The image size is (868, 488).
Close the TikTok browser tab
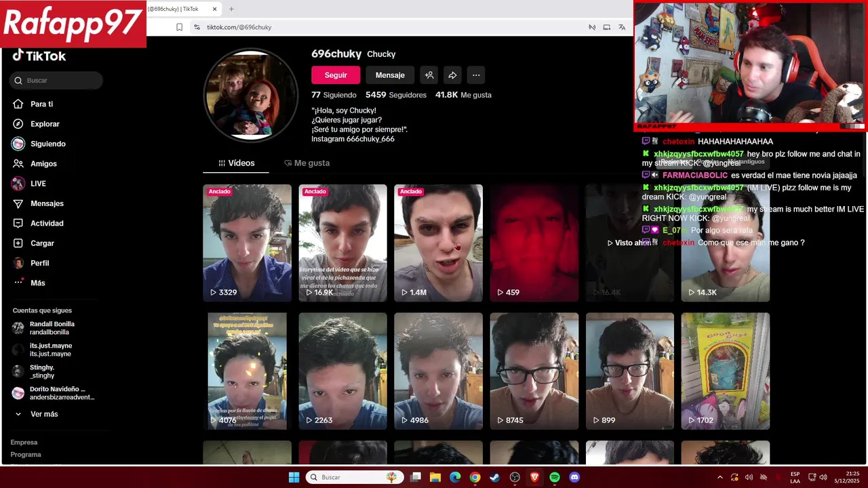pos(215,9)
